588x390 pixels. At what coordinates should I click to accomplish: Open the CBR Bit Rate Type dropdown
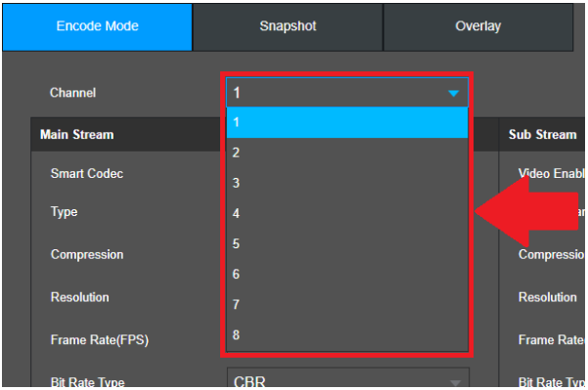tap(347, 379)
